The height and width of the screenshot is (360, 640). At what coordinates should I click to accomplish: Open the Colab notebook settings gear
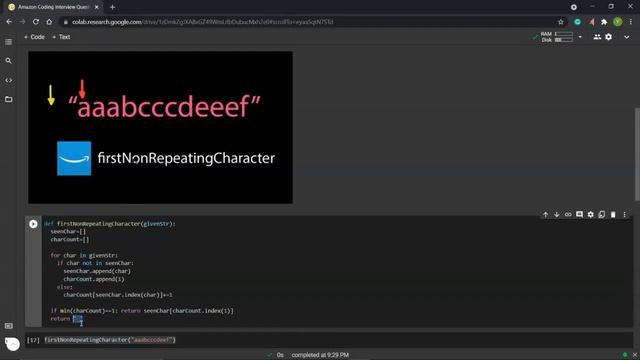pos(609,37)
